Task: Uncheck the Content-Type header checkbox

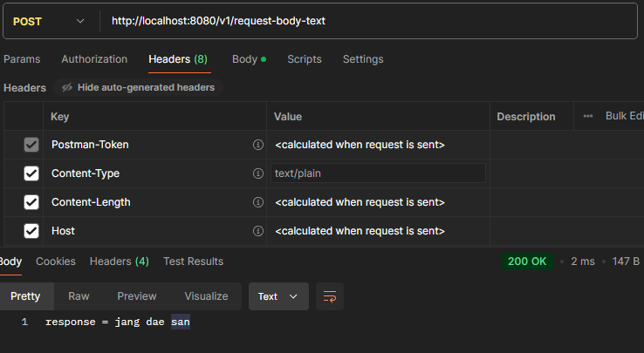Action: click(x=31, y=173)
